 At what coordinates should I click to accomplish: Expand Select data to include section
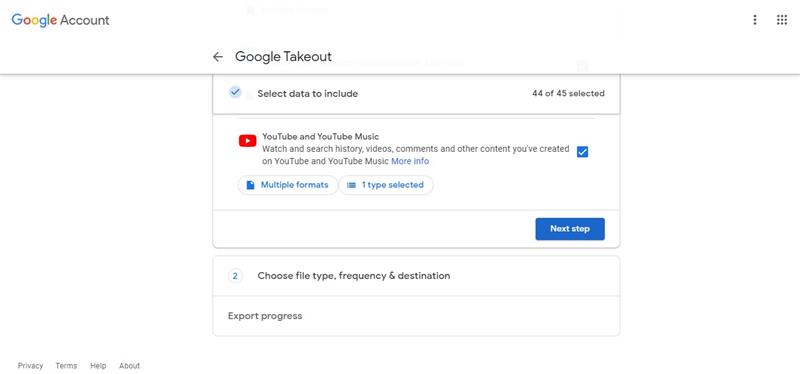coord(416,93)
